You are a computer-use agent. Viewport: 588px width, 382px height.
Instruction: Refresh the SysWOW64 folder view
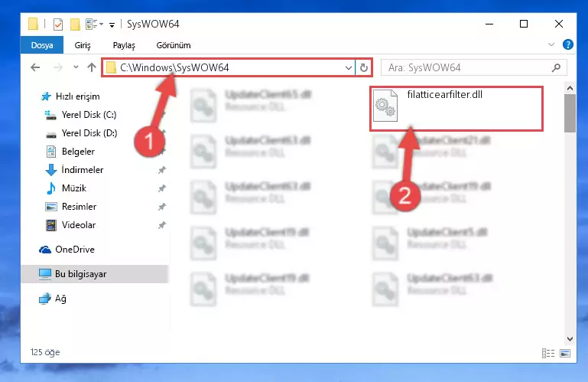click(364, 68)
